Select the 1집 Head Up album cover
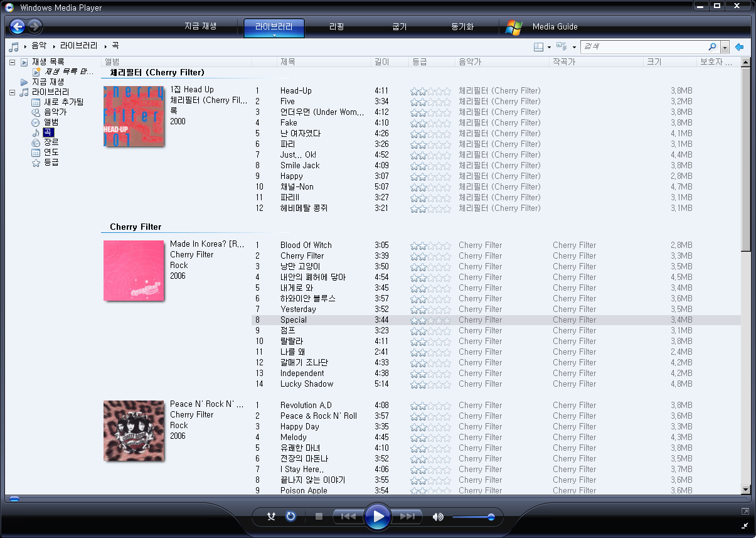Image resolution: width=756 pixels, height=538 pixels. [x=134, y=116]
